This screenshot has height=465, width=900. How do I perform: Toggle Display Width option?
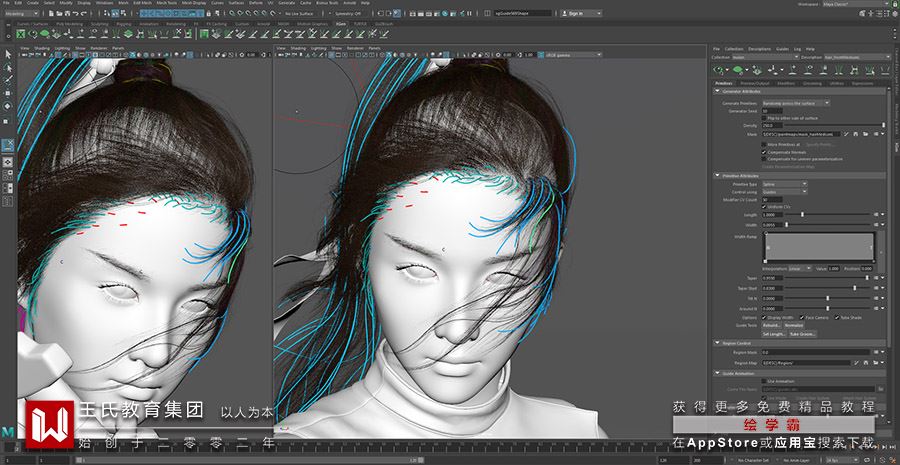tap(764, 317)
